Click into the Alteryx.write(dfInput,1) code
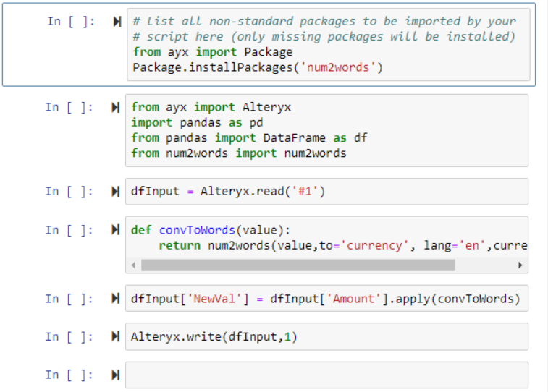 pos(214,337)
